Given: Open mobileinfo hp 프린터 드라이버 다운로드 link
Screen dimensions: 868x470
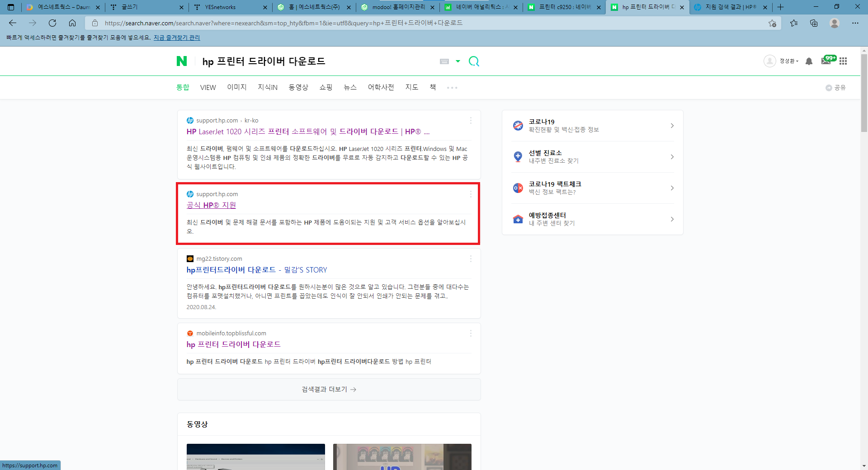Looking at the screenshot, I should click(233, 344).
